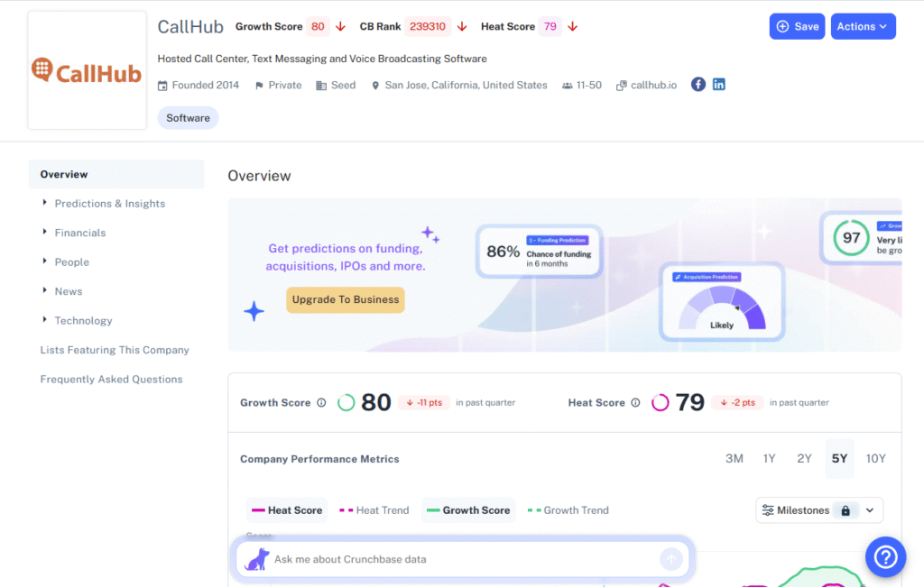Open CallHub's Facebook page icon
This screenshot has width=924, height=587.
[698, 84]
